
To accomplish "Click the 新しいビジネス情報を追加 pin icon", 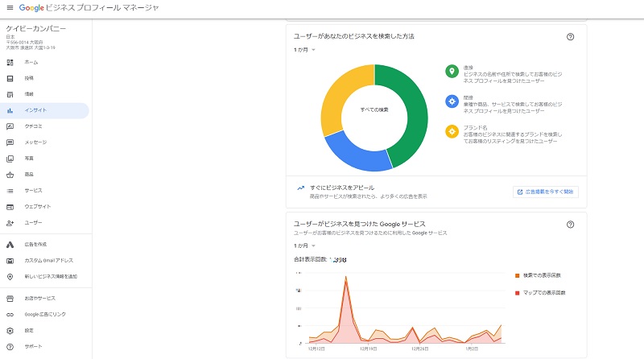I will point(10,277).
